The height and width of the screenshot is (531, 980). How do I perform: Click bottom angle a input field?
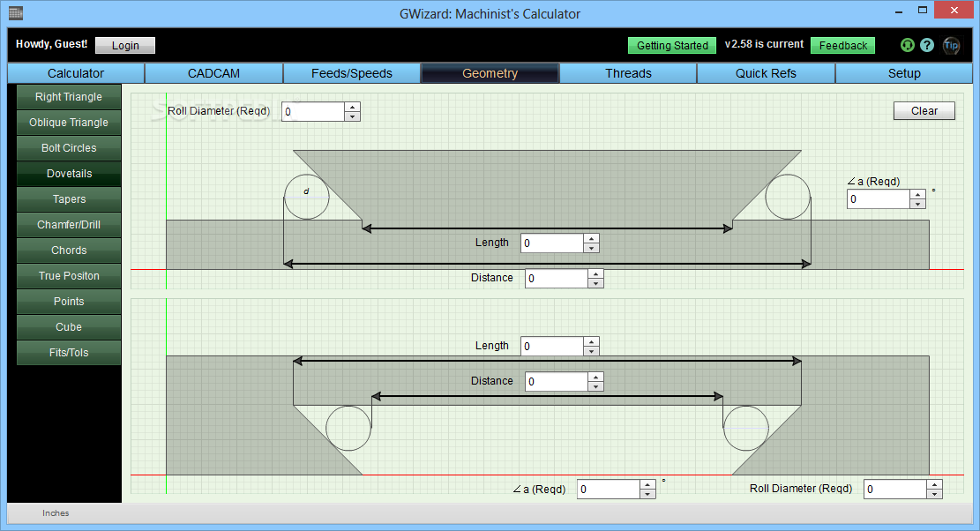609,490
